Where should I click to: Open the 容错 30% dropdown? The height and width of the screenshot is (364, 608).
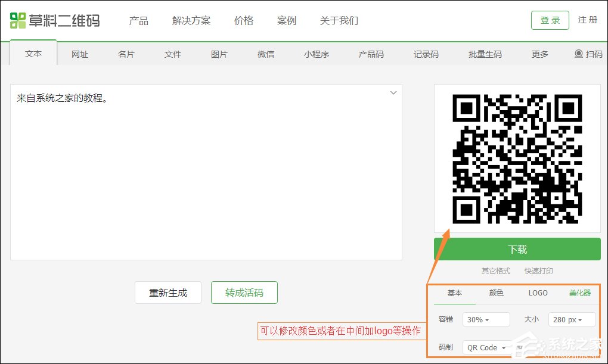click(x=486, y=319)
